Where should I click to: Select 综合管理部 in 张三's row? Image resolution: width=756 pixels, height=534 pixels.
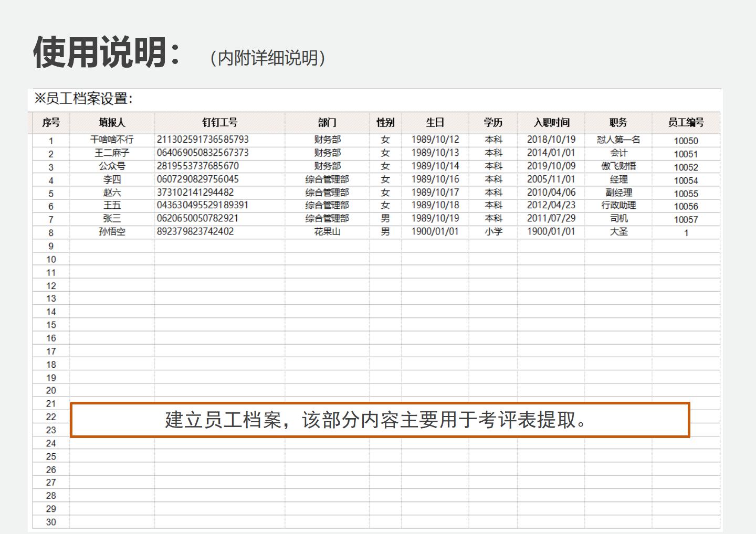point(327,218)
